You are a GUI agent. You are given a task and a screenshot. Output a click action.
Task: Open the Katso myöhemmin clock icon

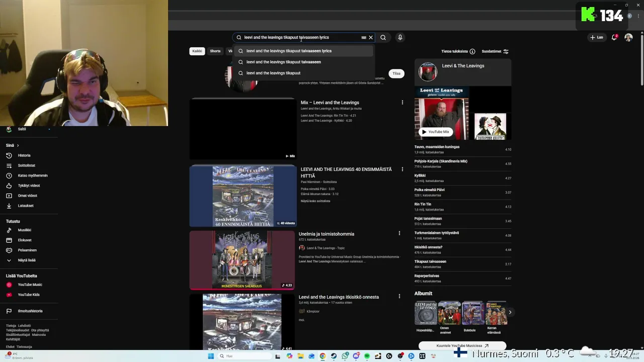point(9,175)
